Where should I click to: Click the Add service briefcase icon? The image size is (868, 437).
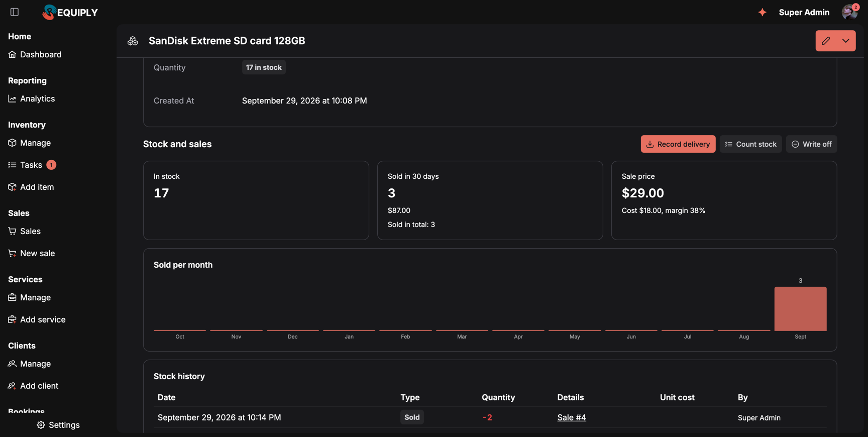click(12, 319)
